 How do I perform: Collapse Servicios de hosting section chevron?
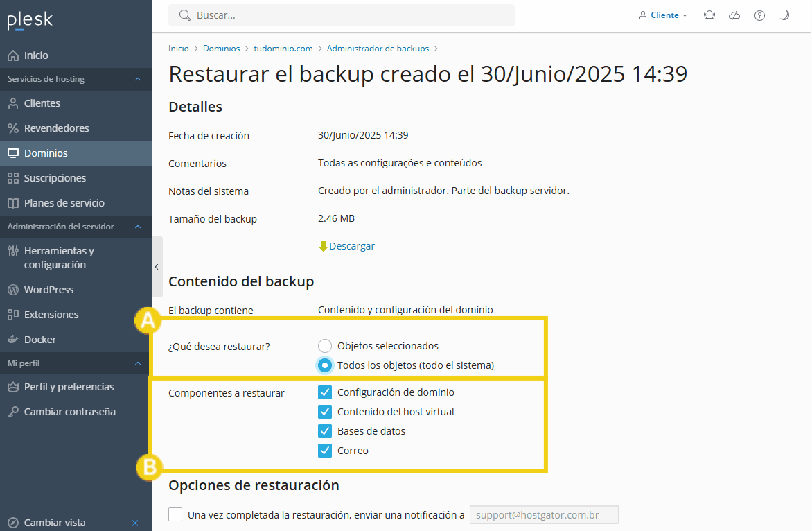click(138, 79)
